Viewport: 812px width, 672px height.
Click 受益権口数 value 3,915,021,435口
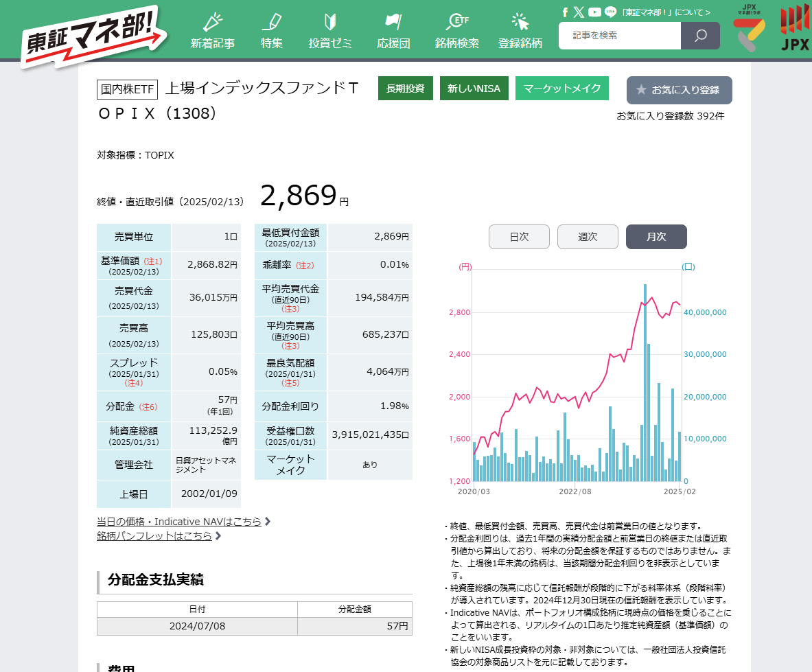370,435
